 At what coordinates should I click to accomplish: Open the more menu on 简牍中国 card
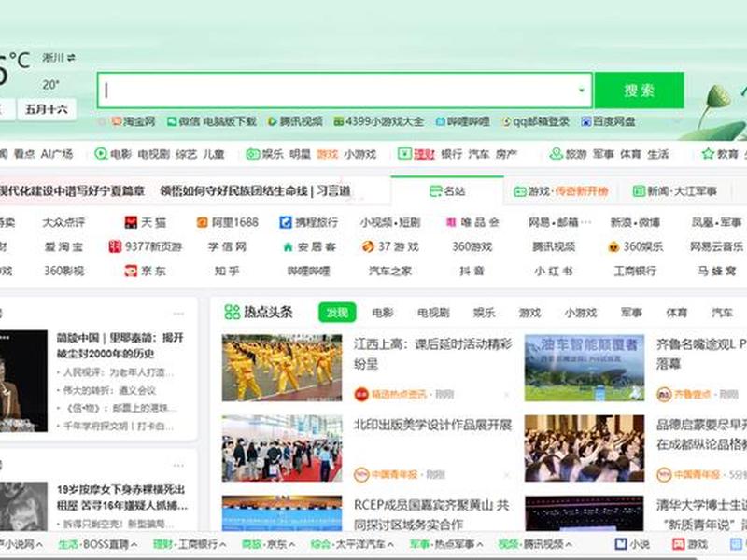(178, 314)
